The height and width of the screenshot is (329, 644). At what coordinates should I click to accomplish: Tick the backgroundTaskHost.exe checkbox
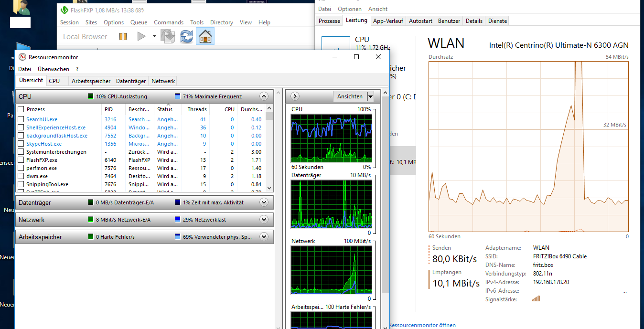click(x=21, y=136)
